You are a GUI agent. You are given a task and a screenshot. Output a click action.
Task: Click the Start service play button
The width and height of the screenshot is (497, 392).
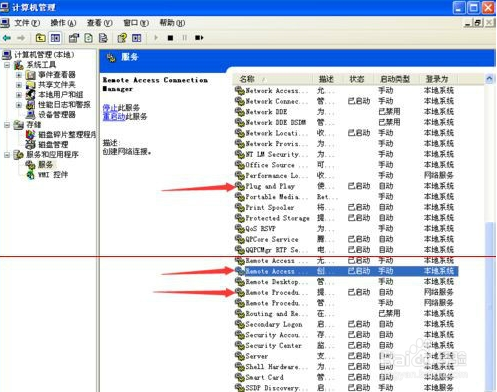(x=156, y=38)
